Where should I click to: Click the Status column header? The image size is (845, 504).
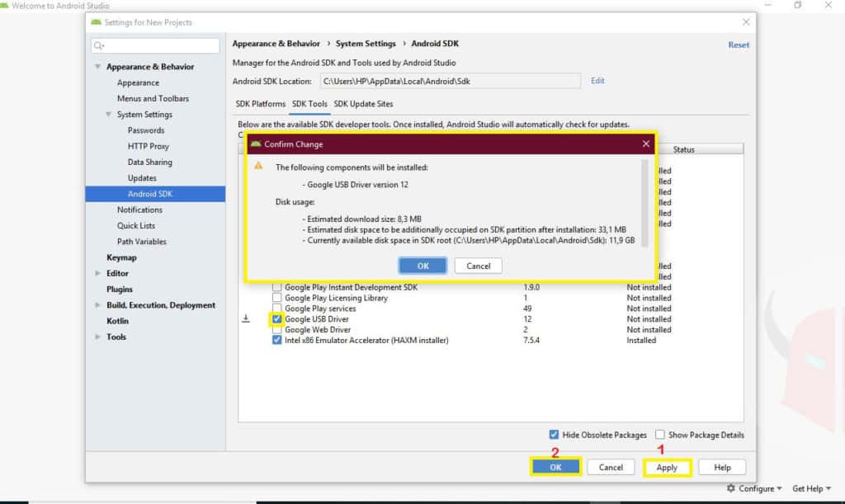tap(683, 149)
